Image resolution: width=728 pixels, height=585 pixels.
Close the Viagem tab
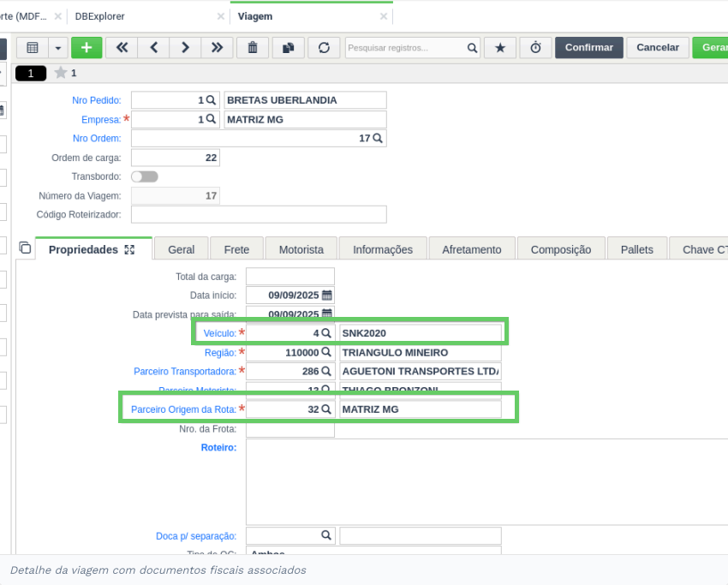click(x=384, y=16)
